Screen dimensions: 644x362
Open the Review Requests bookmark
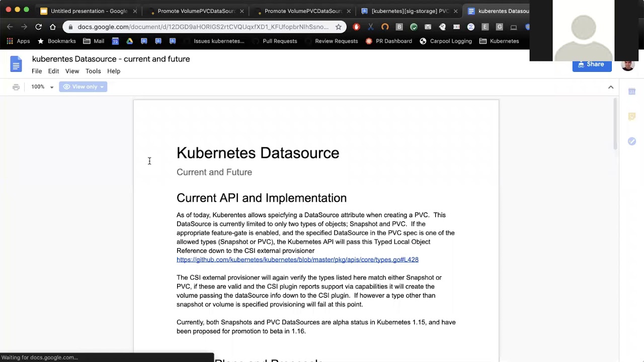pos(331,41)
